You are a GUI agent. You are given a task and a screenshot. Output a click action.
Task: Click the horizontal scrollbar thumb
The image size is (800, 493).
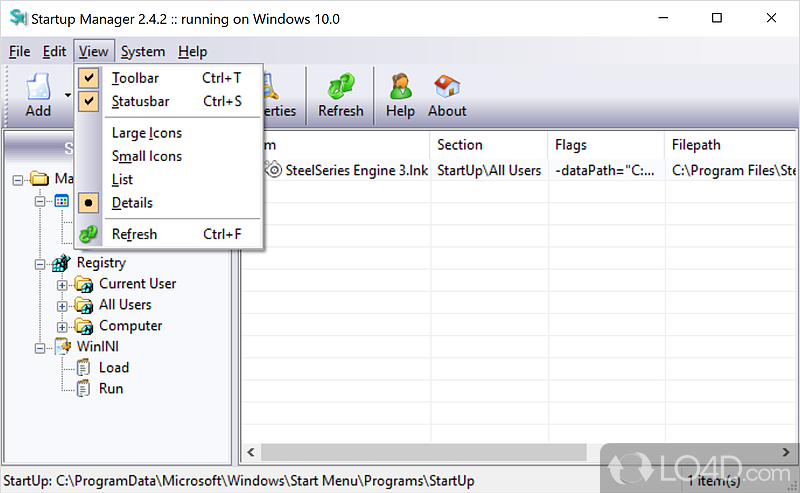(424, 452)
